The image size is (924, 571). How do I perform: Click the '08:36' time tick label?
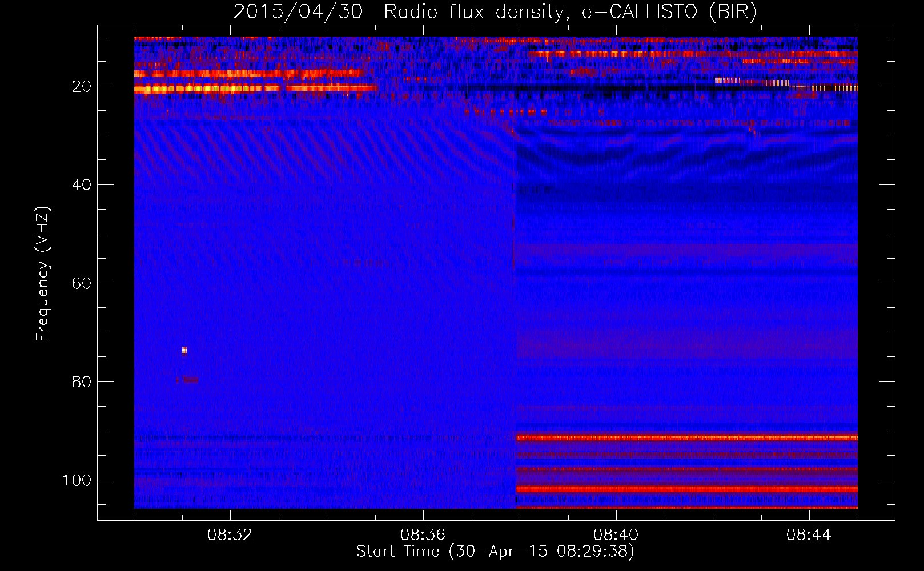coord(423,535)
